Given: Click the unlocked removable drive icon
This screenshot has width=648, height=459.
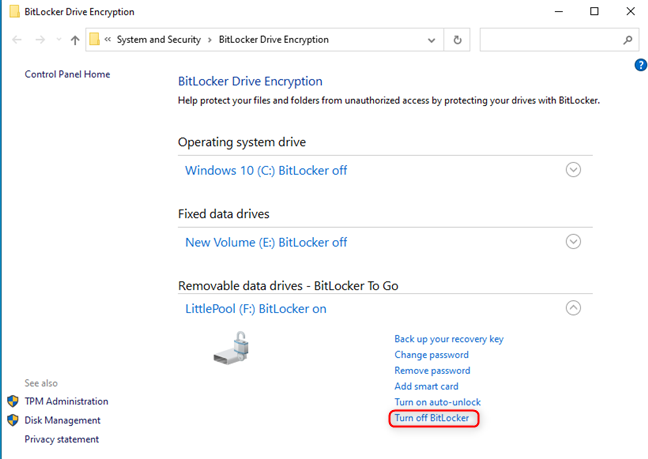Looking at the screenshot, I should click(x=231, y=348).
